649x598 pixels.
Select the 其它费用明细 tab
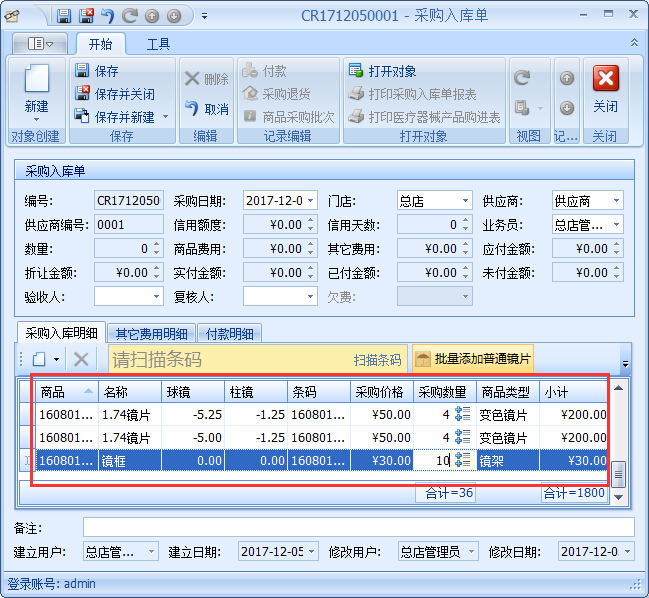[151, 334]
